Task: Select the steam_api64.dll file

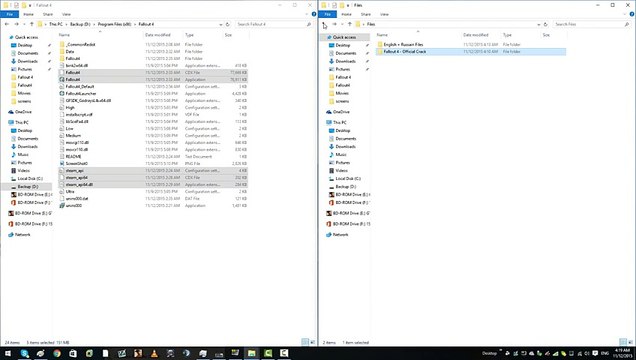Action: coord(153,184)
